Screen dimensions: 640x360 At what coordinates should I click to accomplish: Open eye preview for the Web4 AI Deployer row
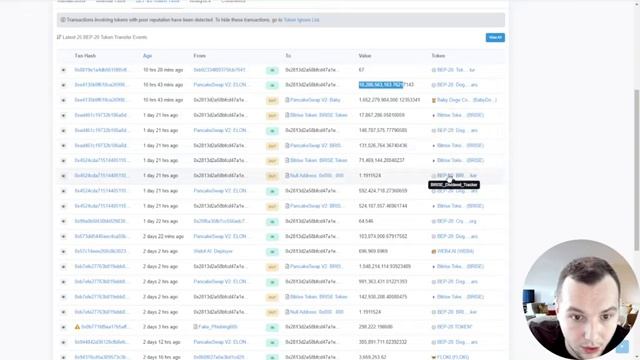pos(63,251)
